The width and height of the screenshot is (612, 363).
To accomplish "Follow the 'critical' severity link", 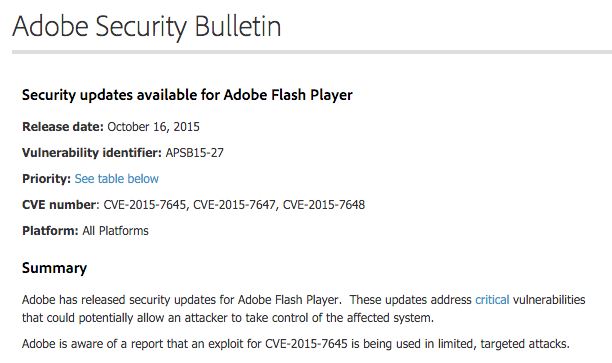I will pyautogui.click(x=492, y=300).
